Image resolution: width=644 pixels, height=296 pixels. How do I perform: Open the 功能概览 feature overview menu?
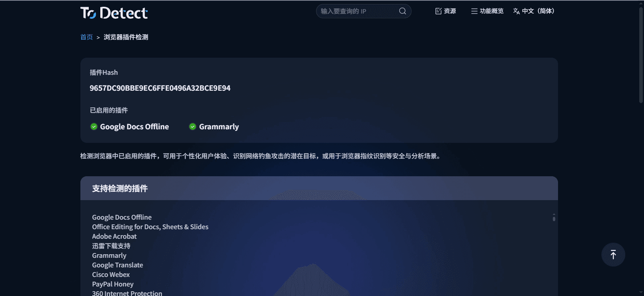487,11
